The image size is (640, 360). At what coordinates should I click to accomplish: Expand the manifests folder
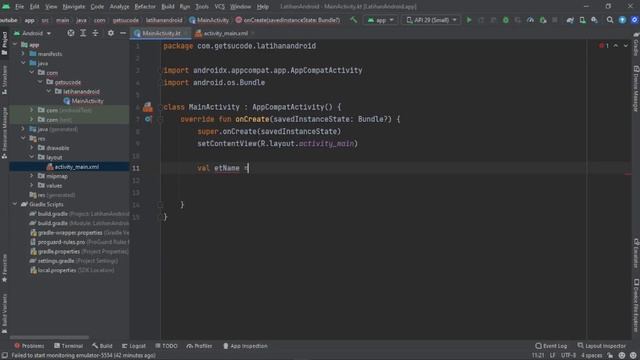pos(23,54)
